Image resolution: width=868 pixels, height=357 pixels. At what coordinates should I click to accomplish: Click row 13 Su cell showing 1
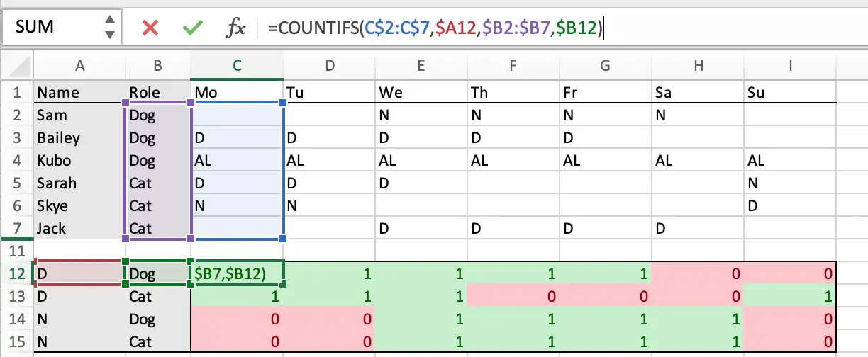tap(790, 296)
